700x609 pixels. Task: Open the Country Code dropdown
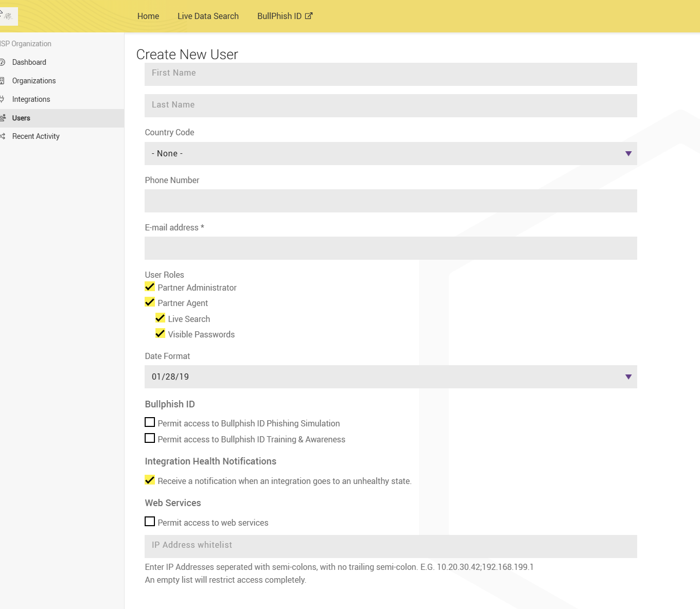(391, 154)
